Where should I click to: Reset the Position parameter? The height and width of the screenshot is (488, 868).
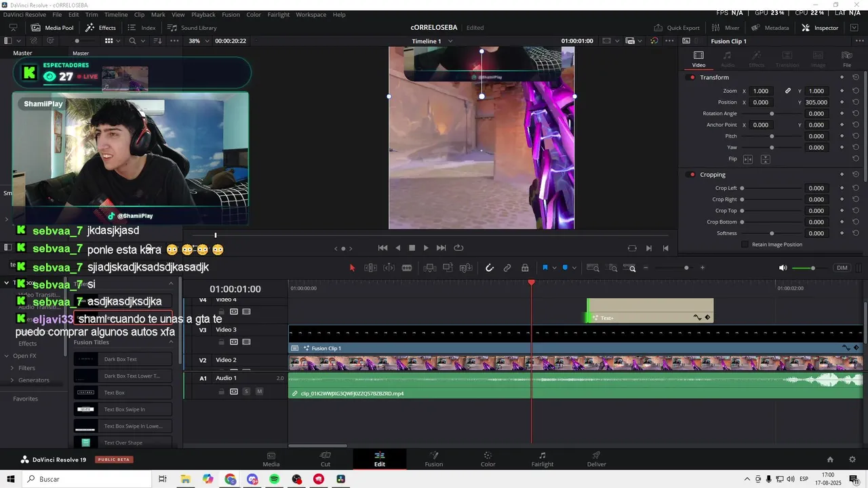(856, 102)
